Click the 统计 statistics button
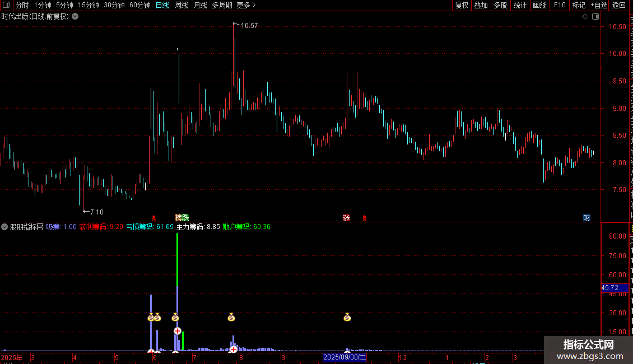633x364 pixels. pos(519,5)
